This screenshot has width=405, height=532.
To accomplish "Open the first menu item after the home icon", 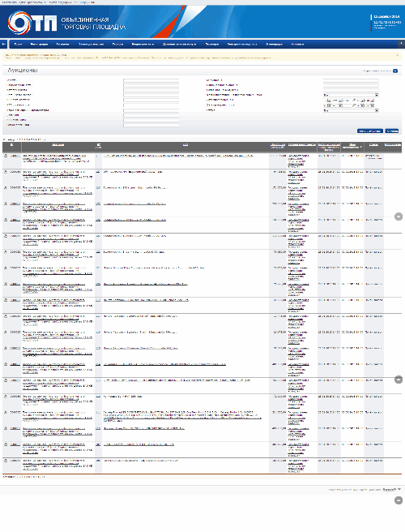I will tap(18, 44).
